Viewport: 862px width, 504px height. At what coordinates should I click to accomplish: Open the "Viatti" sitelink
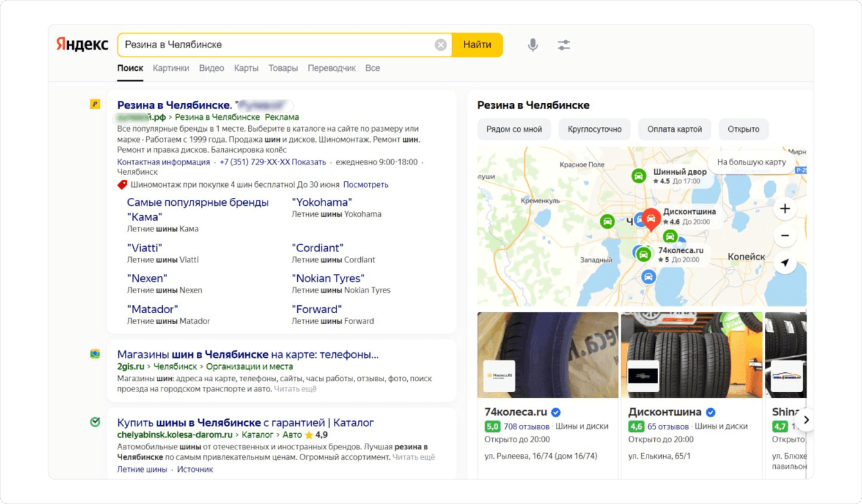pyautogui.click(x=145, y=248)
